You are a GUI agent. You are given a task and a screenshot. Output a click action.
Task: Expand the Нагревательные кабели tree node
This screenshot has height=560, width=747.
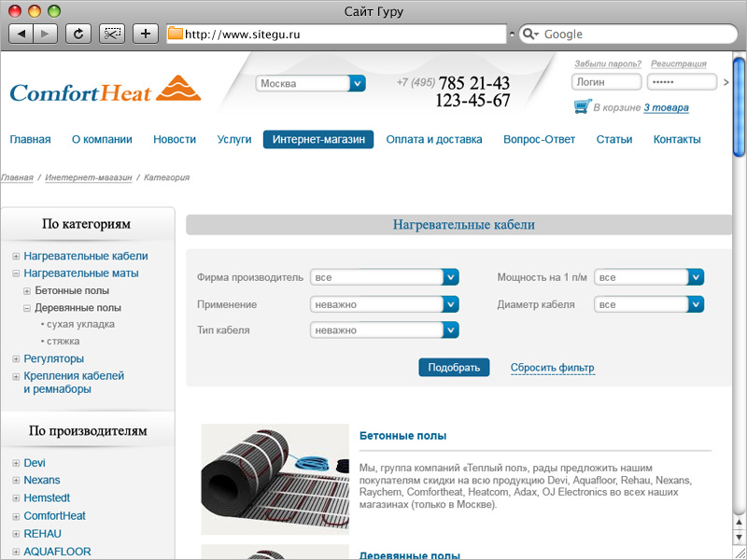[16, 257]
